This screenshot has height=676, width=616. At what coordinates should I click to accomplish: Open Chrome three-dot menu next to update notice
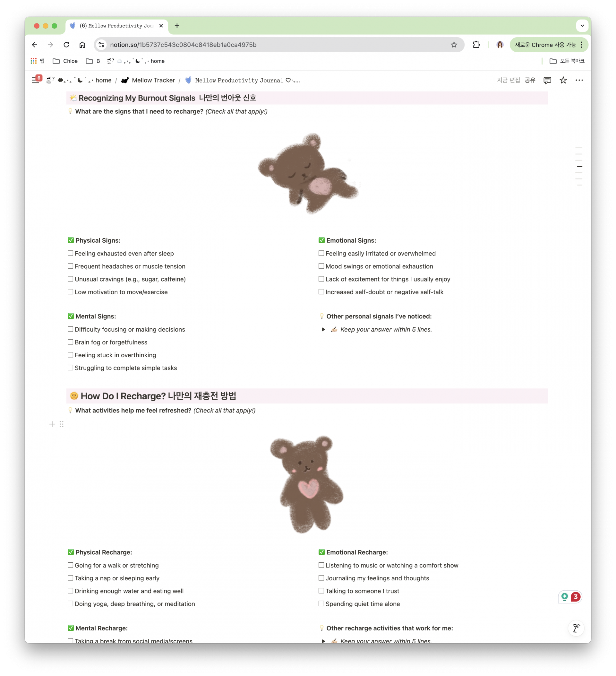tap(581, 45)
